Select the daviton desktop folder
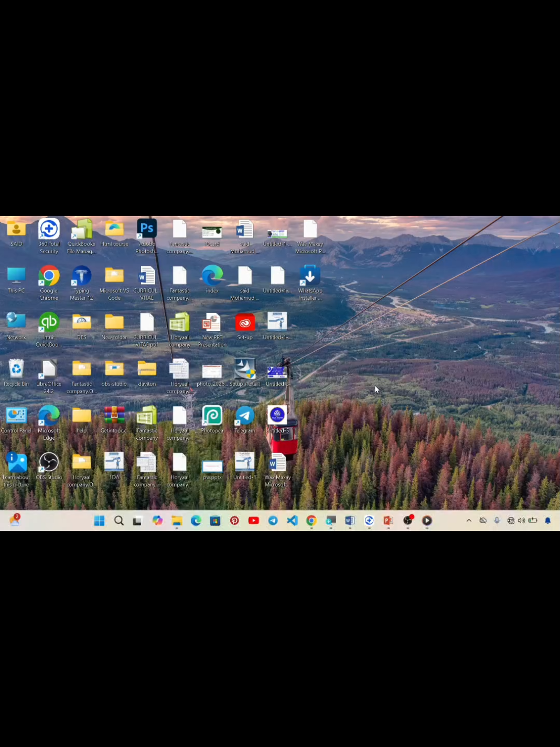This screenshot has height=747, width=560. (147, 373)
